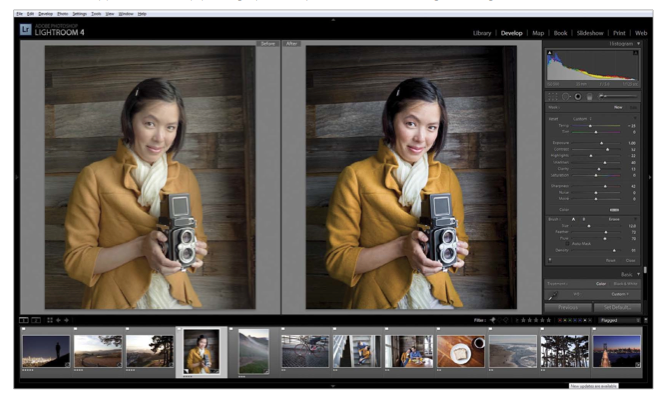Viewport: 665px width, 401px height.
Task: Open the Settings menu
Action: click(x=79, y=14)
